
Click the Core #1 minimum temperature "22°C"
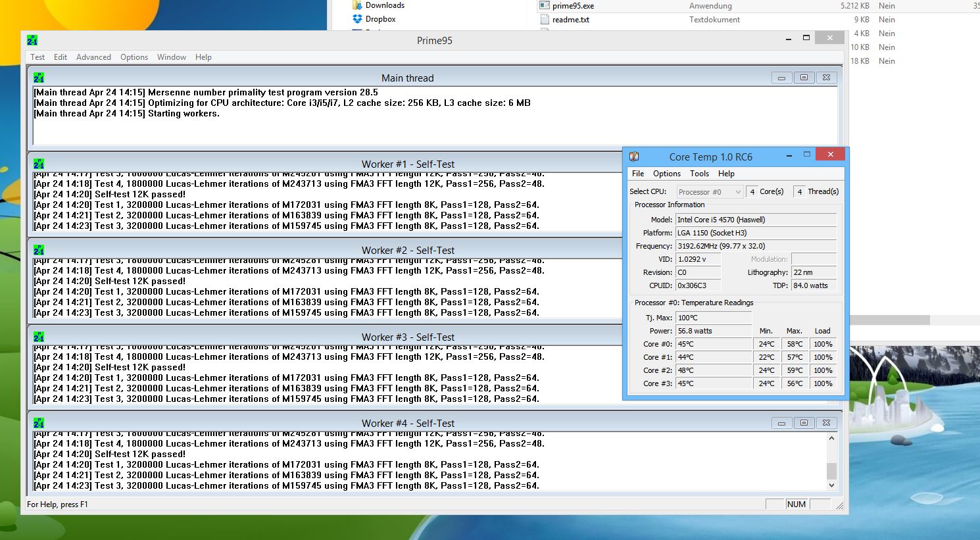[x=767, y=357]
